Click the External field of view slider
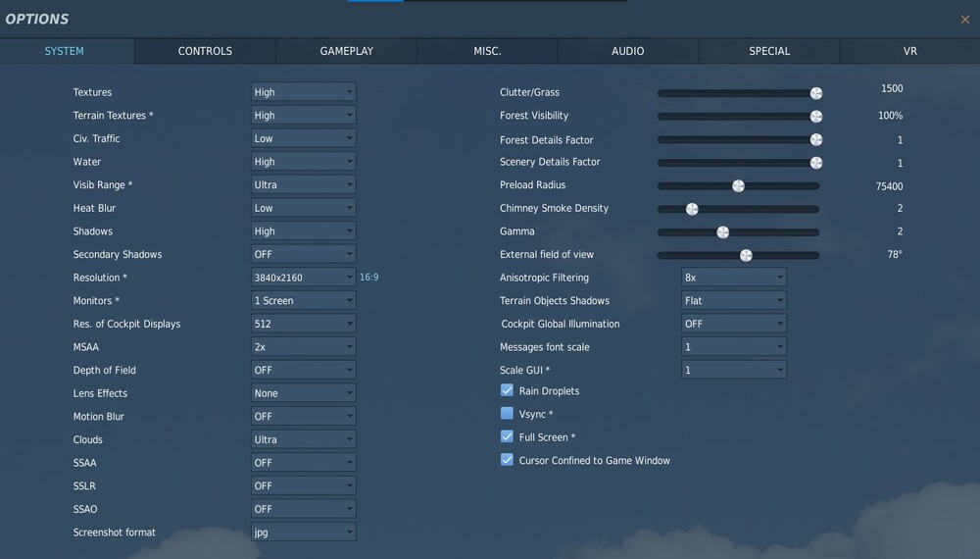This screenshot has width=980, height=559. pyautogui.click(x=738, y=255)
